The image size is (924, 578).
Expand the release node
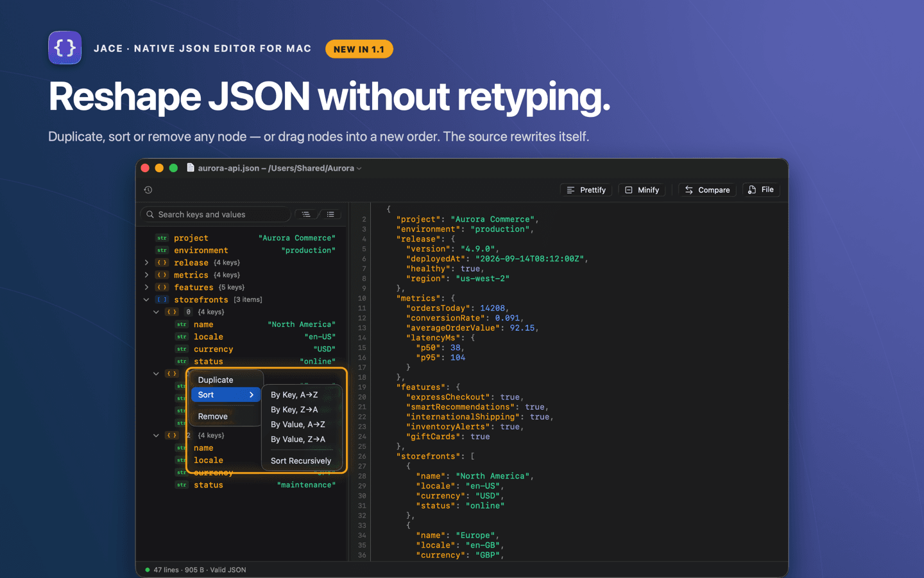pos(146,263)
